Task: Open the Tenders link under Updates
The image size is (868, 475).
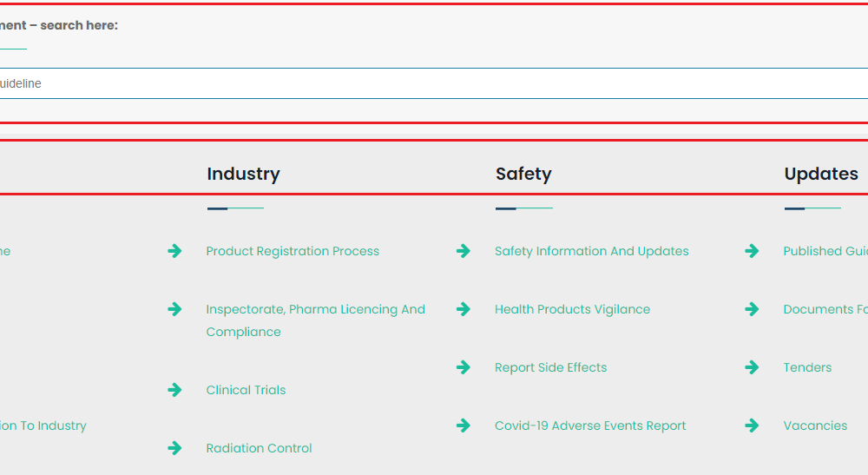Action: tap(807, 367)
